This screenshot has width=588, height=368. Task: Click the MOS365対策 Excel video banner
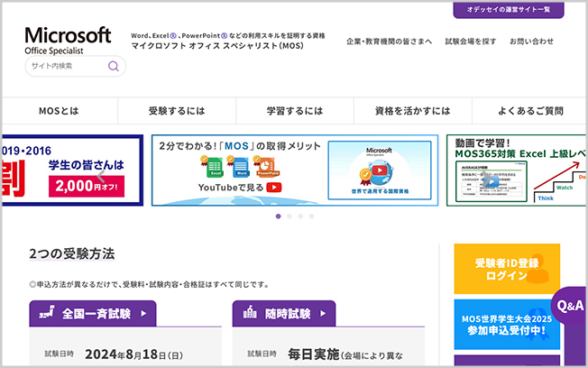pyautogui.click(x=516, y=170)
